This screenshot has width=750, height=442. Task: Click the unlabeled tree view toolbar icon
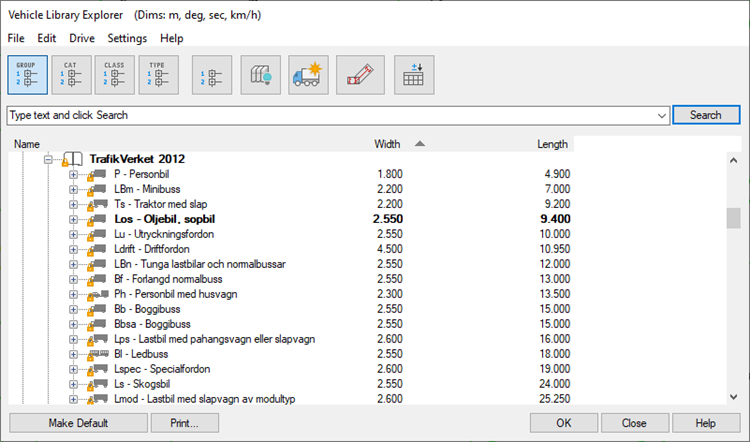point(212,75)
